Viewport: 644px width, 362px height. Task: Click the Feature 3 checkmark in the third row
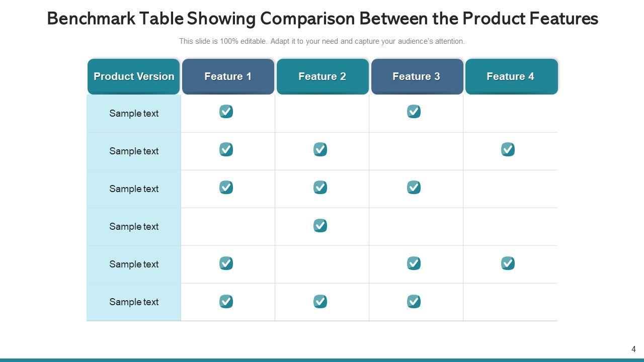pos(414,188)
